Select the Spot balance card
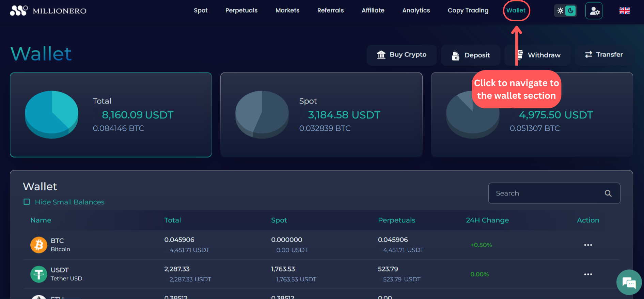 click(x=321, y=115)
